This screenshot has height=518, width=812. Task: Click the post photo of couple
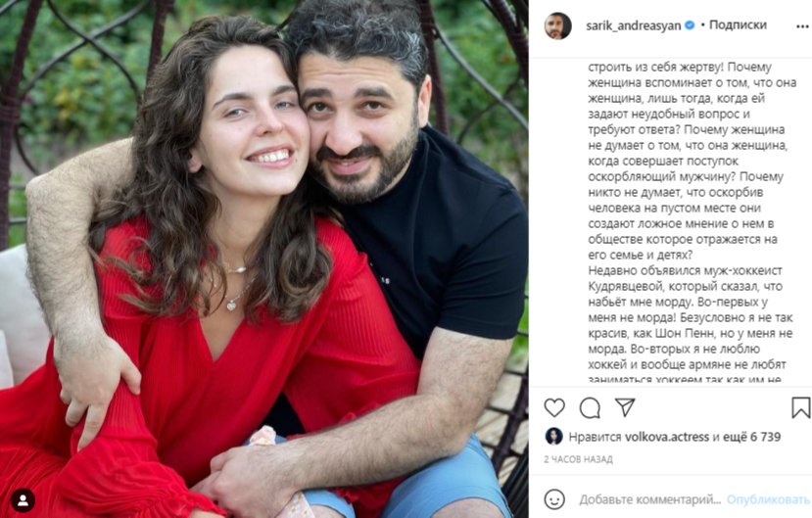pos(264,259)
